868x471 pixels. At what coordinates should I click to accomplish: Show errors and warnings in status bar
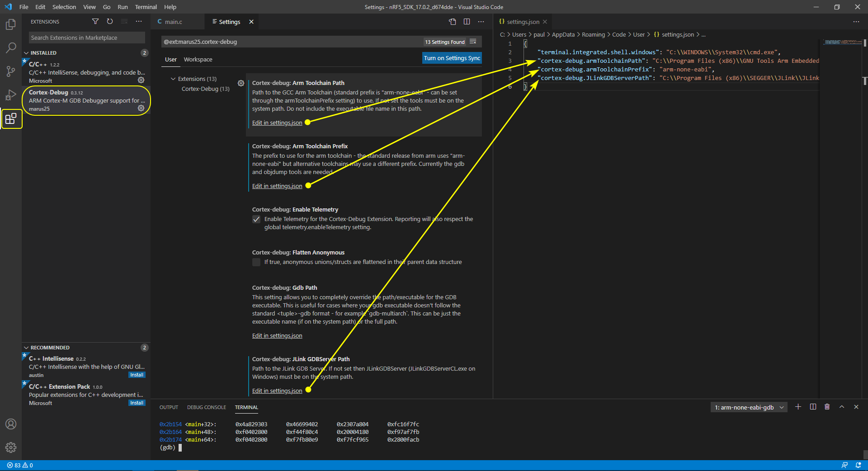coord(20,465)
